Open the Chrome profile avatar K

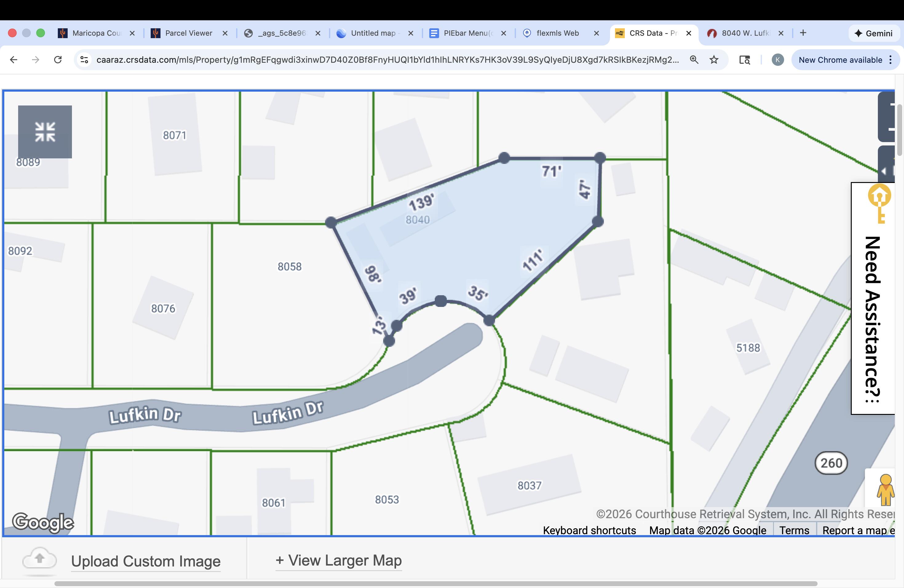(778, 60)
